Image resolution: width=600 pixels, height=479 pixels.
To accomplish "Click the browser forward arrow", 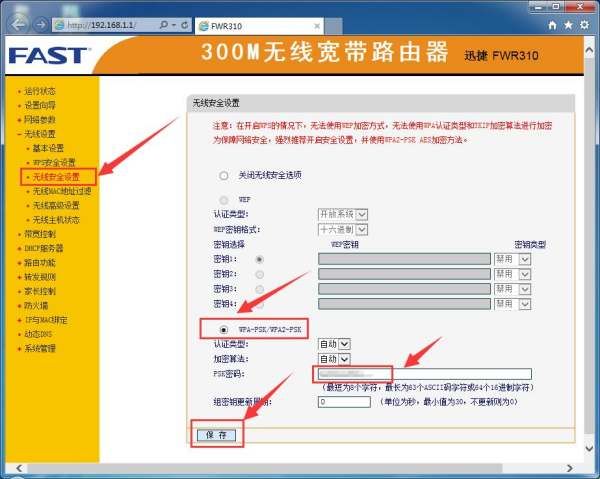I will pos(40,25).
